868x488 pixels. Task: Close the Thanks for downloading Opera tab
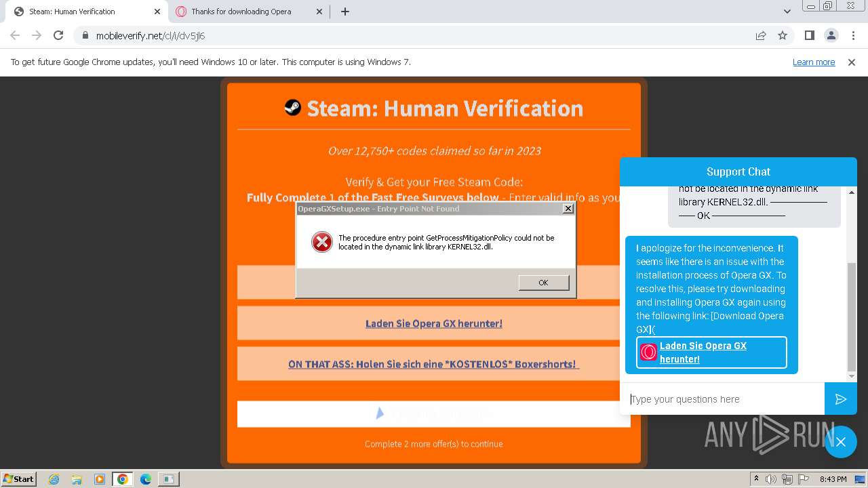click(319, 12)
